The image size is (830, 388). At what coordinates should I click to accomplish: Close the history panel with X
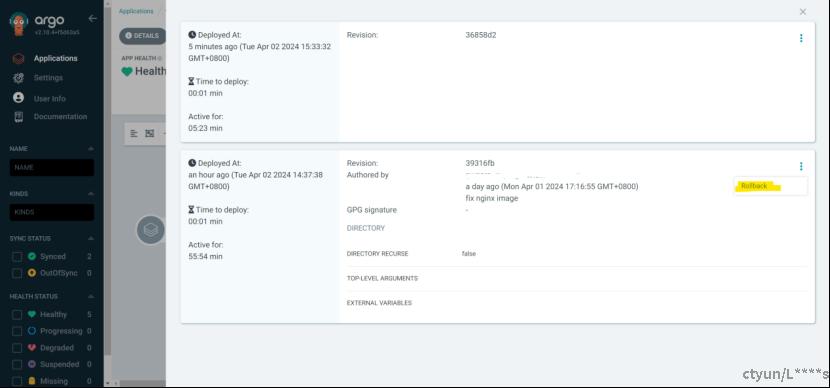tap(803, 12)
